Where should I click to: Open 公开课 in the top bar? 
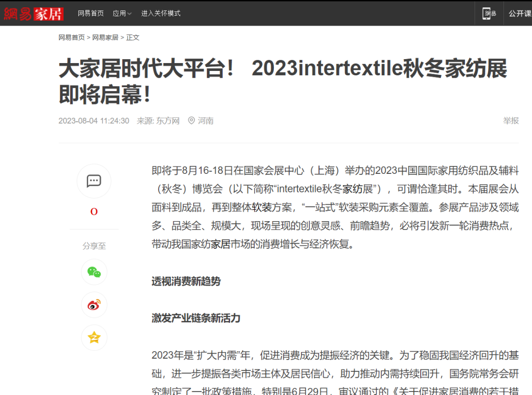click(x=519, y=13)
